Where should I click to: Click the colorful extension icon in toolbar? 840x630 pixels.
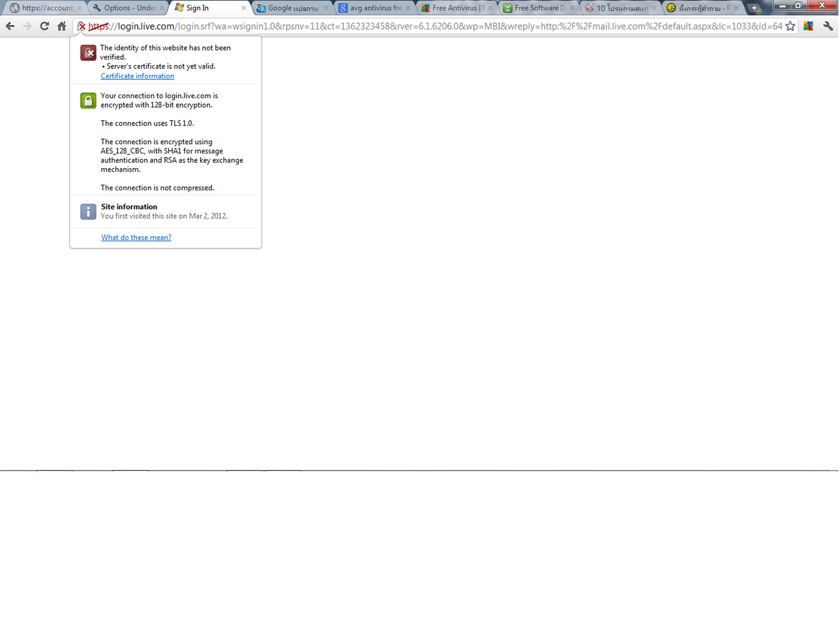pos(808,26)
